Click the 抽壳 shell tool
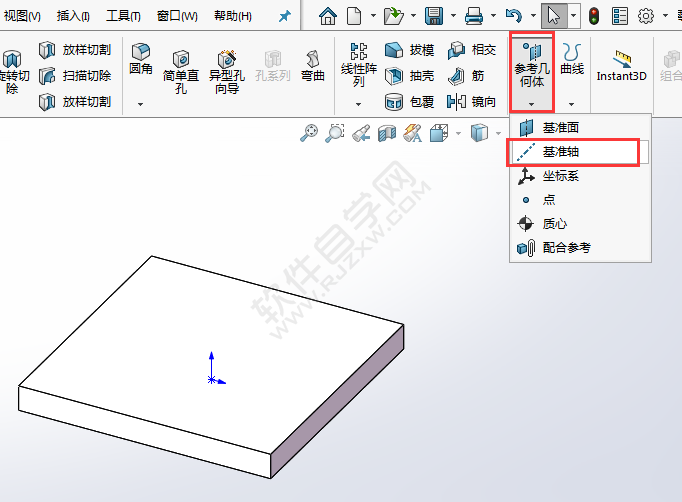Viewport: 682px width, 502px height. coord(410,76)
